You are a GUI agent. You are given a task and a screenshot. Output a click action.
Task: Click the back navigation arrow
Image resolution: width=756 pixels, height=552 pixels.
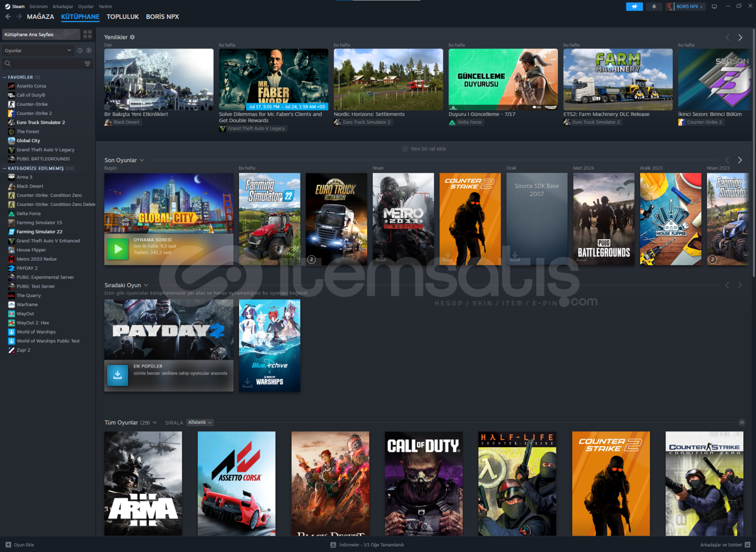[x=8, y=16]
